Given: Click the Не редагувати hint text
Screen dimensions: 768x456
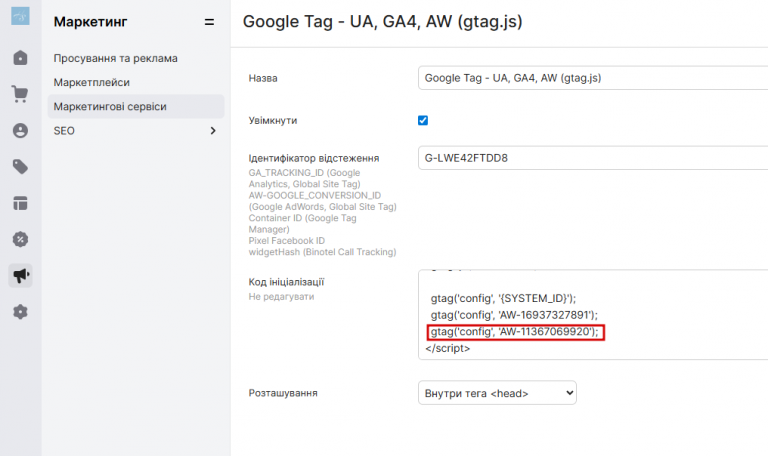Looking at the screenshot, I should tap(281, 297).
